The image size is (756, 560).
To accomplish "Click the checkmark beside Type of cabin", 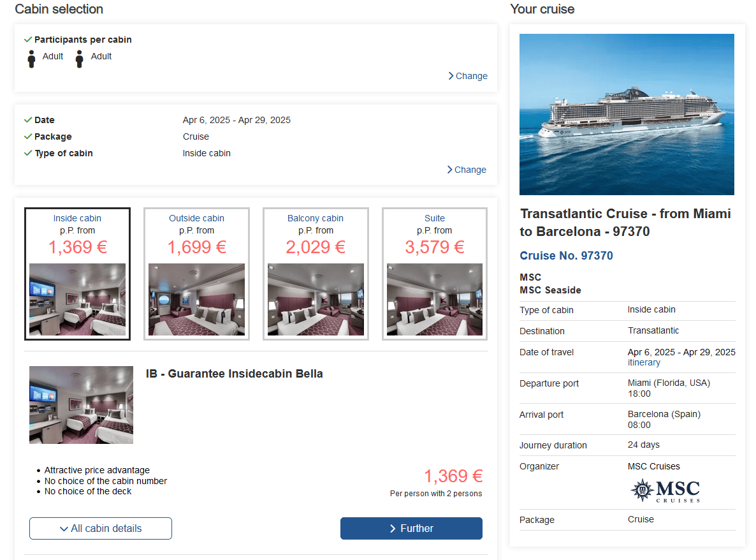I will (x=28, y=153).
